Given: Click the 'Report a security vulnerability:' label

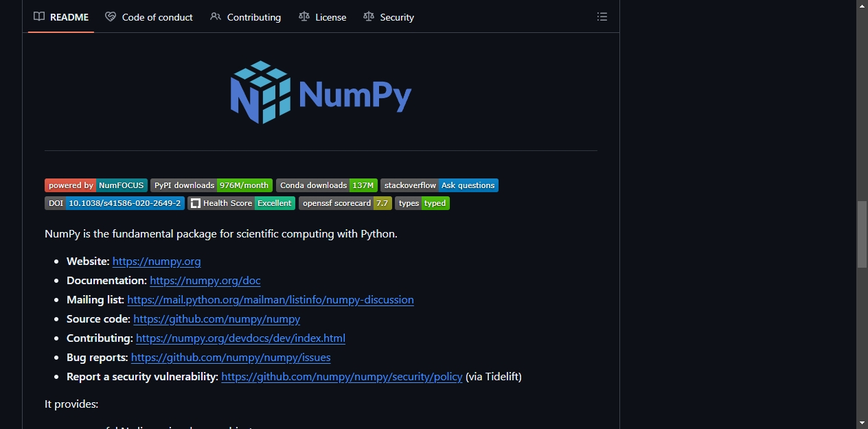Looking at the screenshot, I should pos(142,377).
